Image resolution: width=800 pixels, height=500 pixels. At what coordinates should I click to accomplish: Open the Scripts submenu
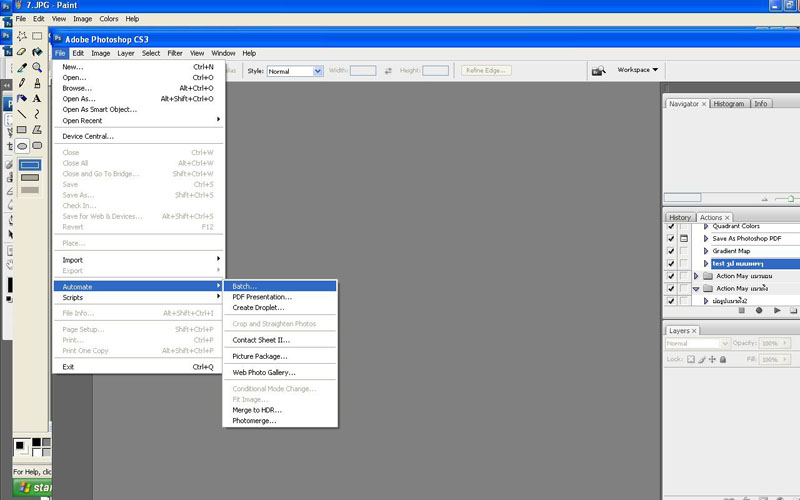pyautogui.click(x=138, y=297)
